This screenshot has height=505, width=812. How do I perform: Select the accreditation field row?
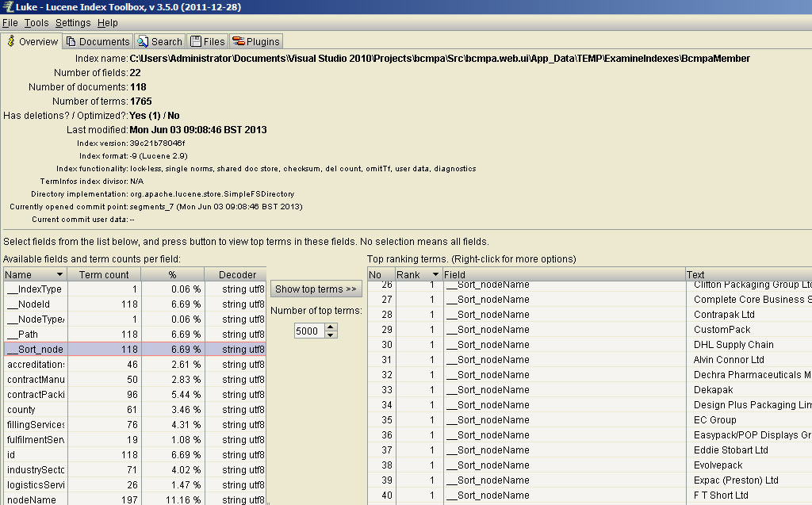coord(135,364)
